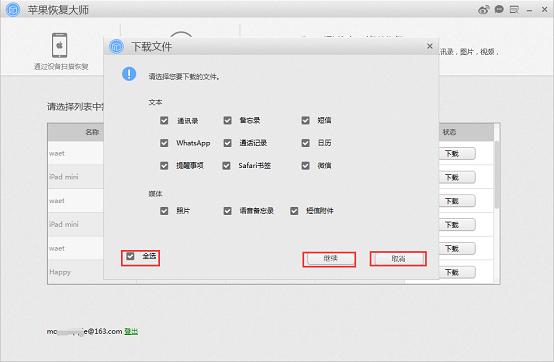Click the 取消 cancel button
This screenshot has width=554, height=362.
[398, 259]
